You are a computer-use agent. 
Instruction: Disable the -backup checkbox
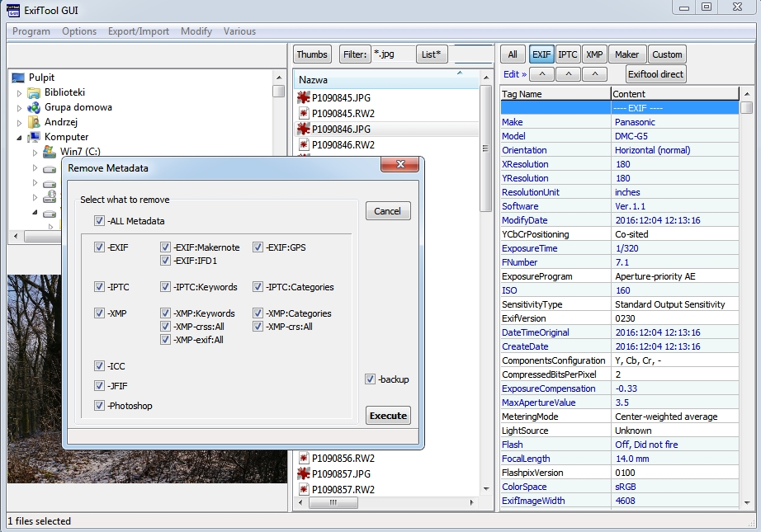371,379
